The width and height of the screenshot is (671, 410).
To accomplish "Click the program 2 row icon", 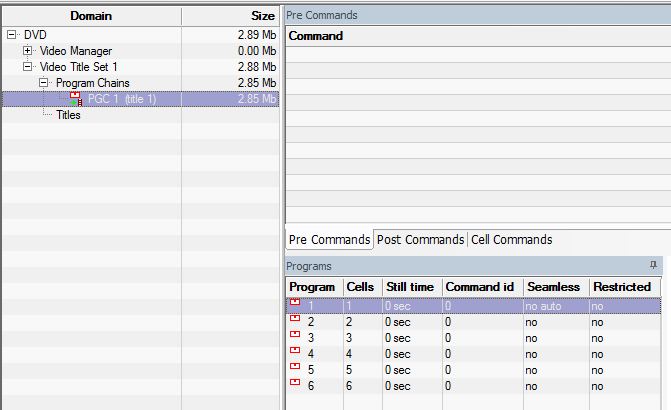I will point(295,318).
